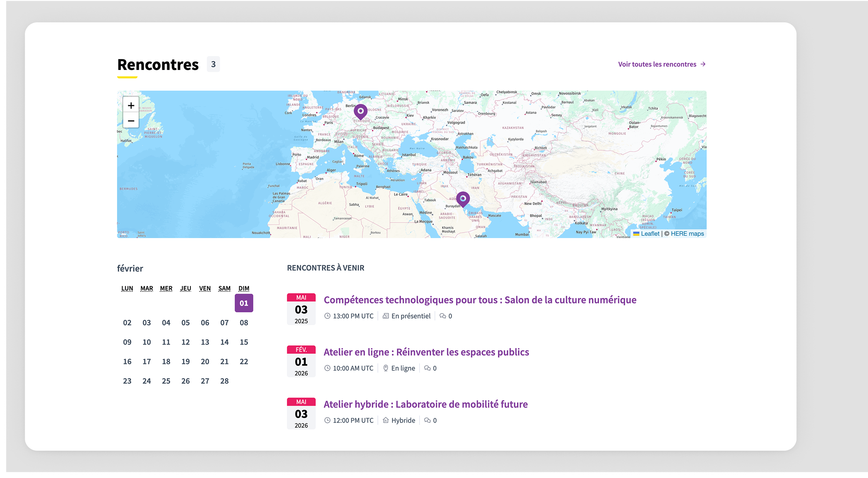Screen dimensions: 868x478
Task: Click the LUN weekday header
Action: click(x=127, y=288)
